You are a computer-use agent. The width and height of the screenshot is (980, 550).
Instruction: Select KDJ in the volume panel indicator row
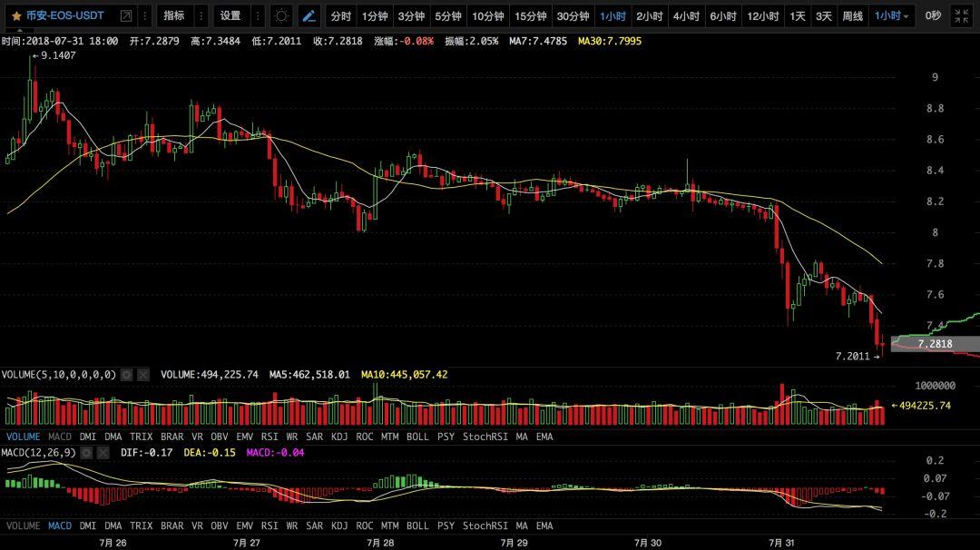point(339,437)
